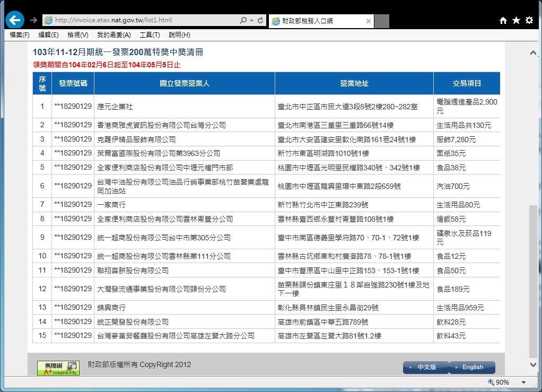Select the cell 克蘿伊精品服飾有限公司

click(x=185, y=140)
